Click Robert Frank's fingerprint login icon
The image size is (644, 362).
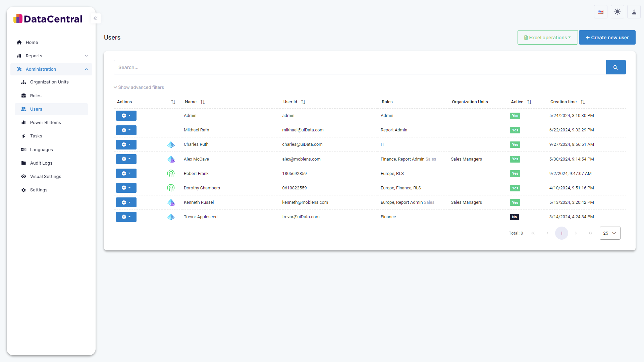tap(171, 174)
